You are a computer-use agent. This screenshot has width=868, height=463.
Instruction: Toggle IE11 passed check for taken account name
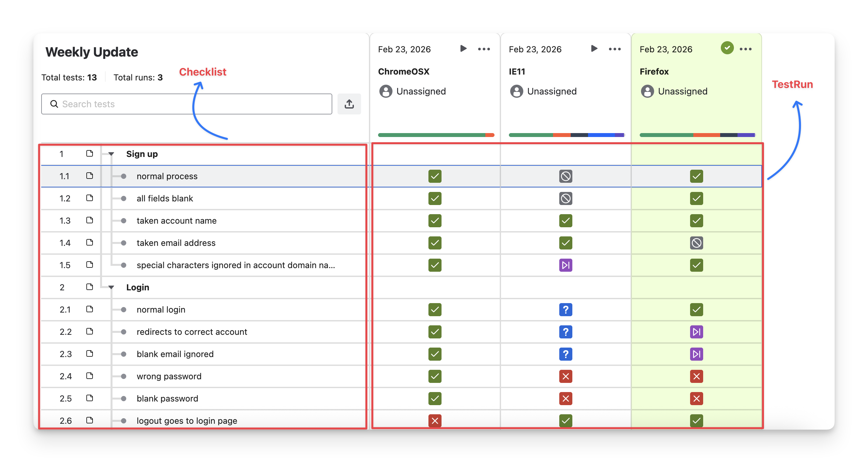pos(565,221)
